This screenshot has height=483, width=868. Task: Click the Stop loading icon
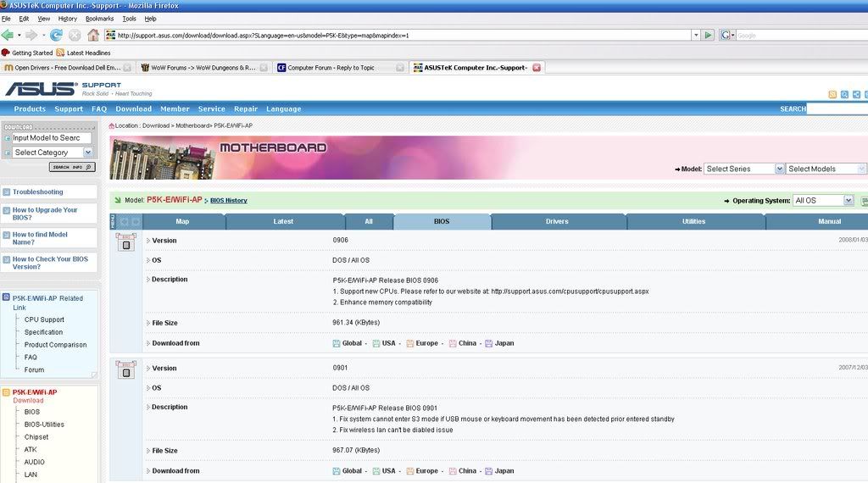(x=75, y=36)
